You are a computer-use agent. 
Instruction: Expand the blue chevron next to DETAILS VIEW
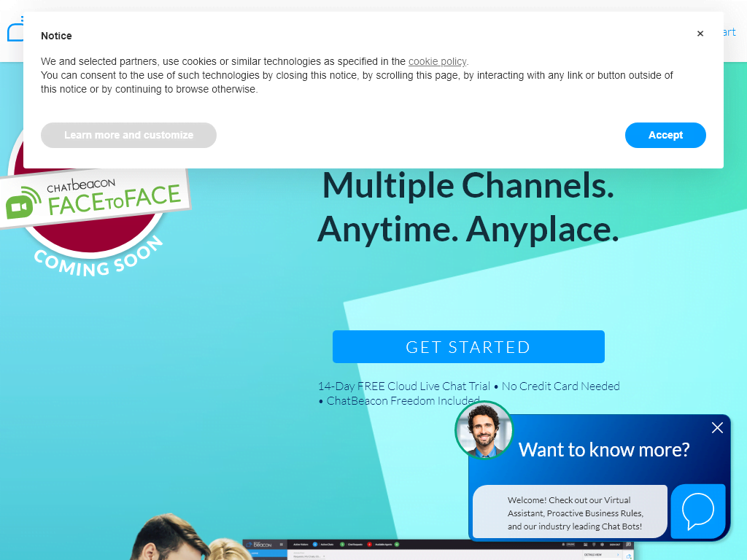click(618, 554)
